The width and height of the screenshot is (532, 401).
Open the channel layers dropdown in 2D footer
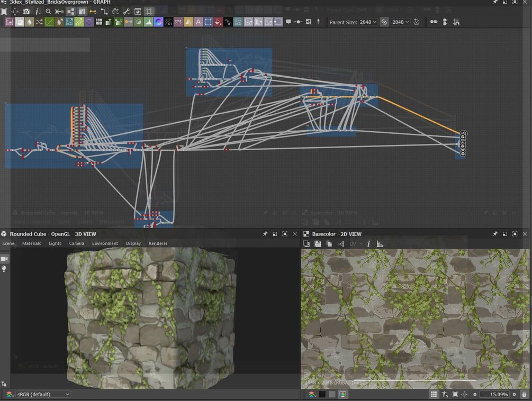pos(312,394)
